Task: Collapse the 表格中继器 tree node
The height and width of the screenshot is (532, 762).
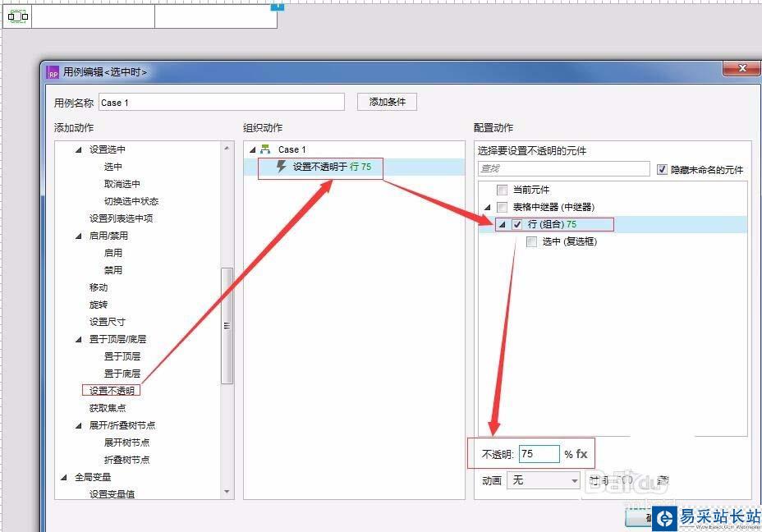Action: pyautogui.click(x=488, y=208)
